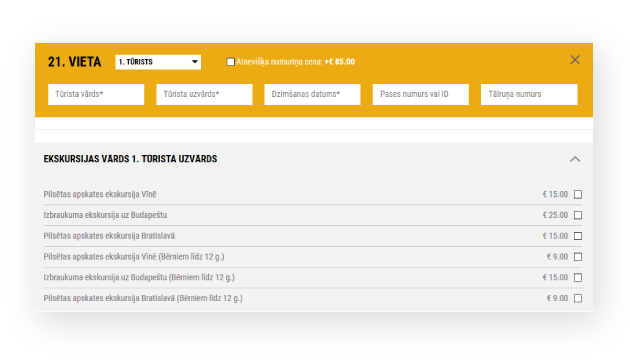The height and width of the screenshot is (360, 630).
Task: Tick Bratislavā children's excursion €9.00 checkbox
Action: 578,299
